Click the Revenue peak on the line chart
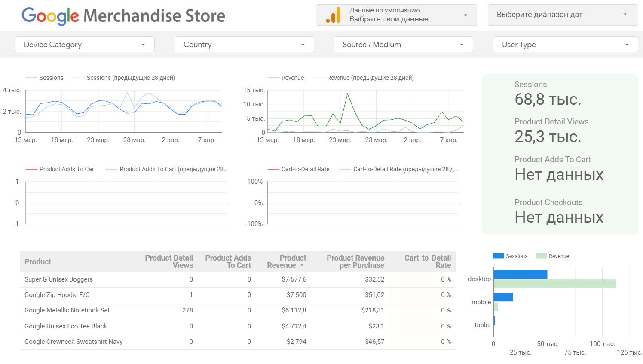 point(347,94)
